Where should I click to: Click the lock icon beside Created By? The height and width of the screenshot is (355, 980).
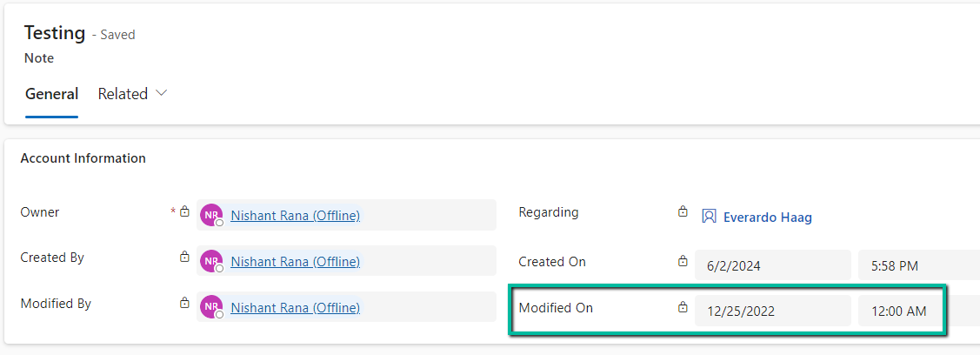184,257
